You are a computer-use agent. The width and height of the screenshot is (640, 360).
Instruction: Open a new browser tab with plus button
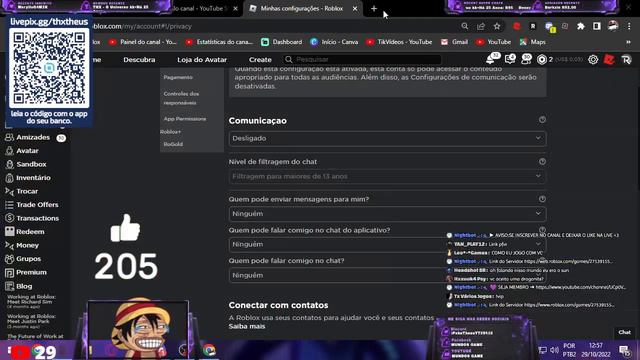tap(374, 8)
